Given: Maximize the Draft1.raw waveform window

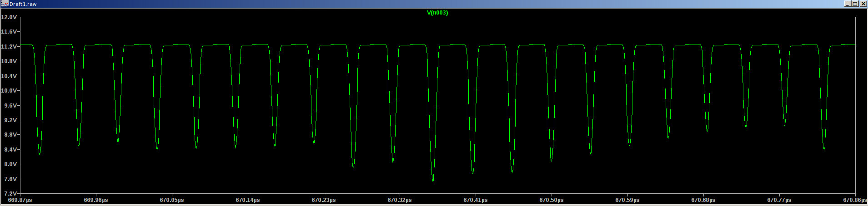Looking at the screenshot, I should coord(855,4).
